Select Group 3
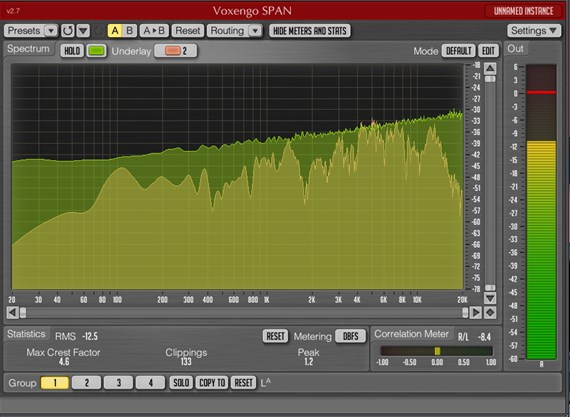This screenshot has height=417, width=570. [x=119, y=382]
